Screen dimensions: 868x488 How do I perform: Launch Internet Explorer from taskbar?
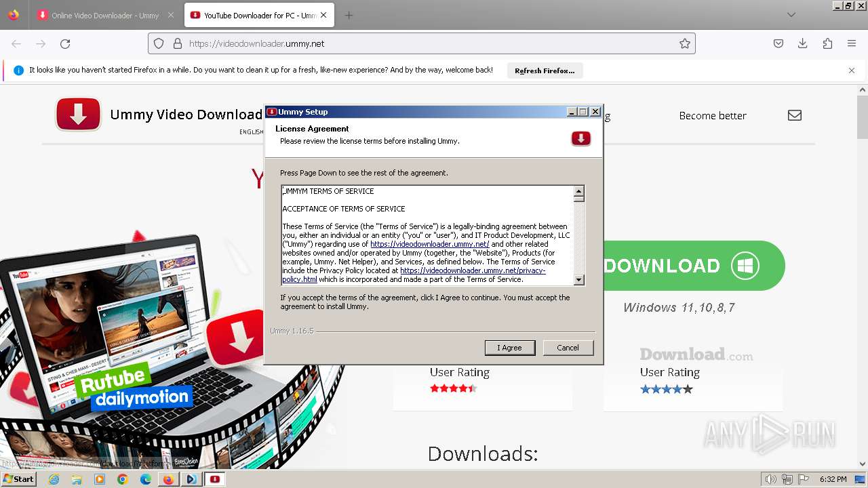point(54,479)
